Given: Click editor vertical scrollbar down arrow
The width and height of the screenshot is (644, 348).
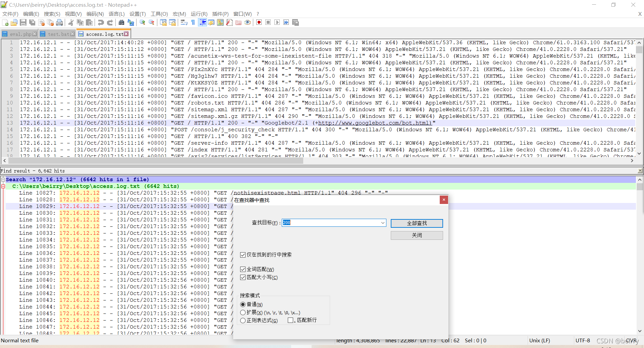Looking at the screenshot, I should pyautogui.click(x=639, y=153).
